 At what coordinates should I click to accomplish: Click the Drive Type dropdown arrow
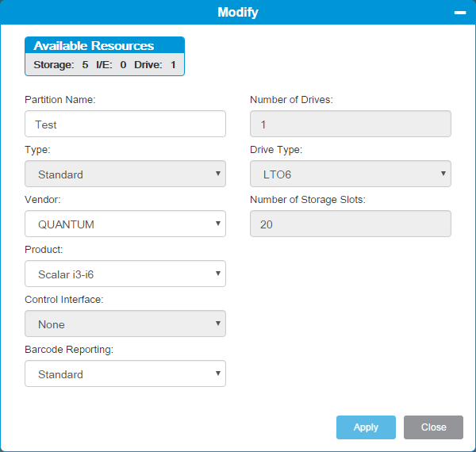click(x=443, y=174)
